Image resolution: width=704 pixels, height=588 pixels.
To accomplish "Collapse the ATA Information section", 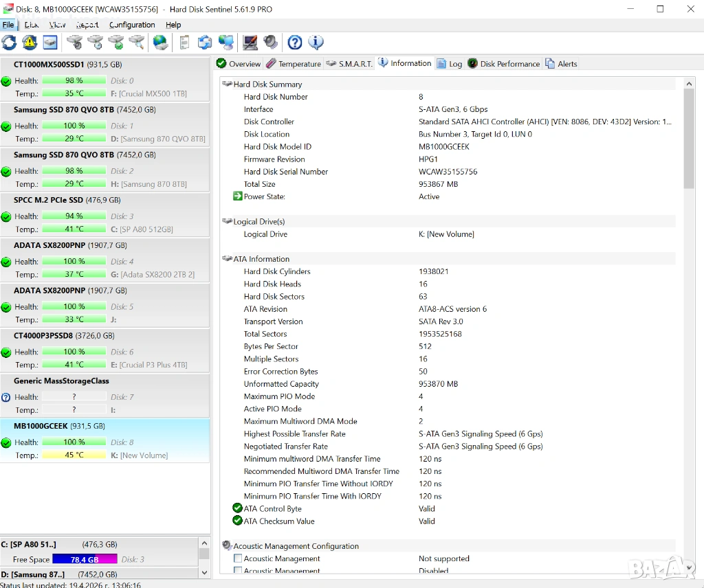I will coord(228,259).
